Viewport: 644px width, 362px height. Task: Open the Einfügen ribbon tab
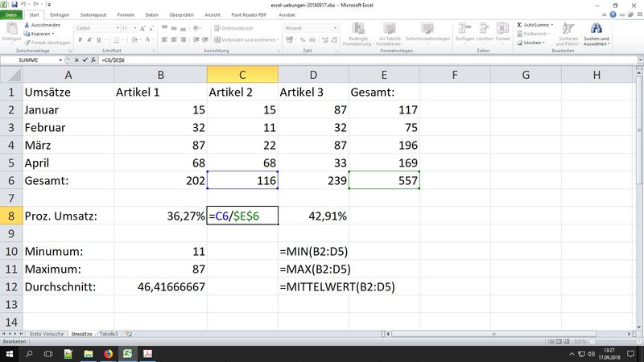point(60,14)
